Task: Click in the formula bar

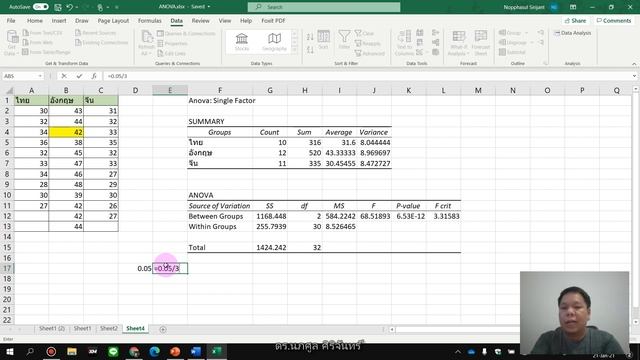Action: [367, 76]
